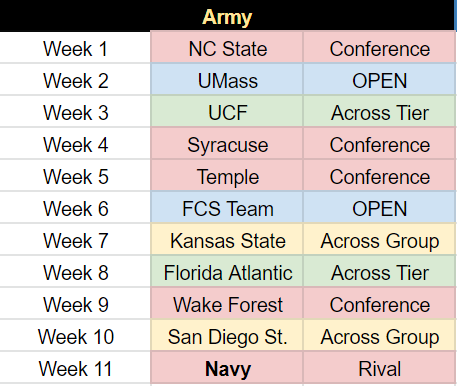Select the bold Navy cell
This screenshot has height=386, width=457.
click(x=227, y=367)
